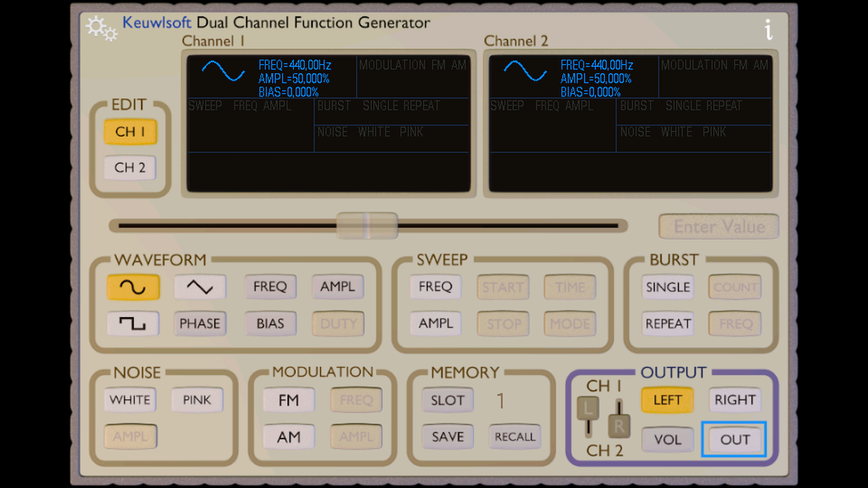
Task: Switch editing to CH 2
Action: [x=130, y=168]
